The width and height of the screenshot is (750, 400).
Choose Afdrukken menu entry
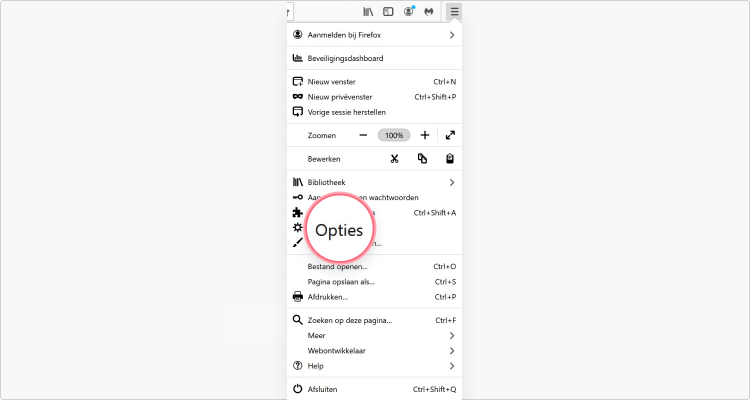coord(374,297)
